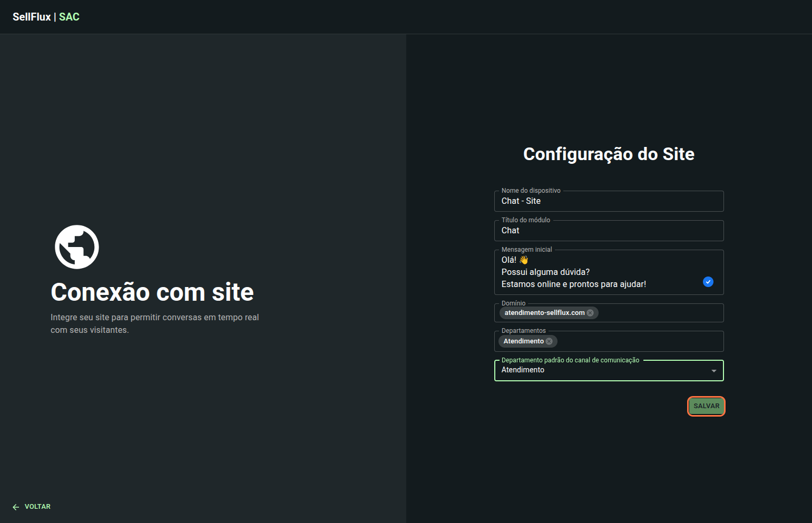The height and width of the screenshot is (523, 812).
Task: Click the left arrow icon beside VOLTAR
Action: click(x=16, y=507)
